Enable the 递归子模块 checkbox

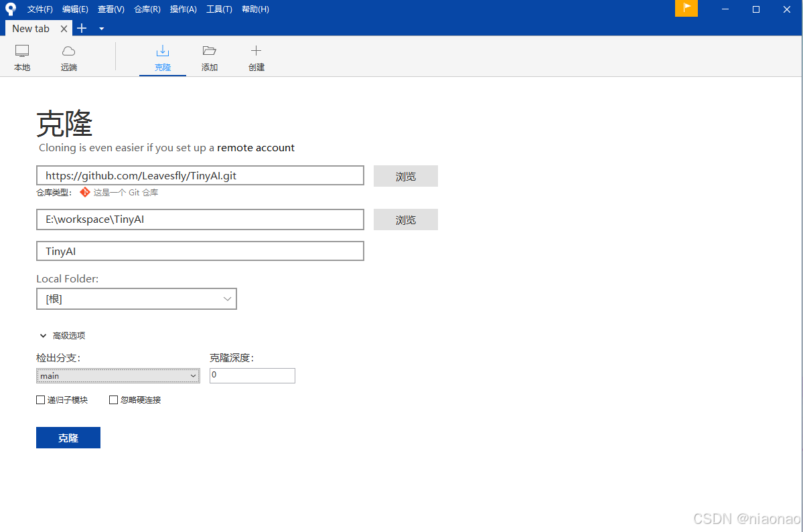[40, 400]
